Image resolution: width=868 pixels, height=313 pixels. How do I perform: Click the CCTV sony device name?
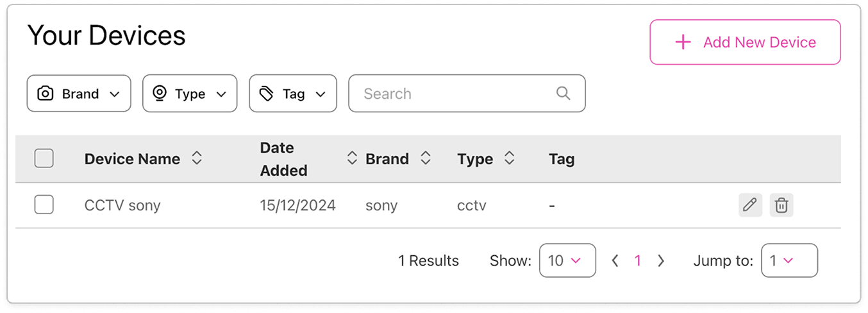click(x=122, y=205)
